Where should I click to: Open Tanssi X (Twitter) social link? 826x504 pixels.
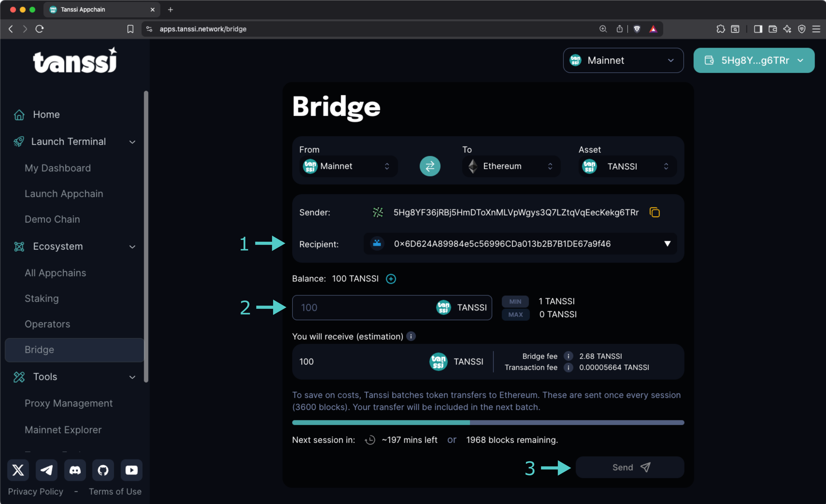pyautogui.click(x=18, y=470)
